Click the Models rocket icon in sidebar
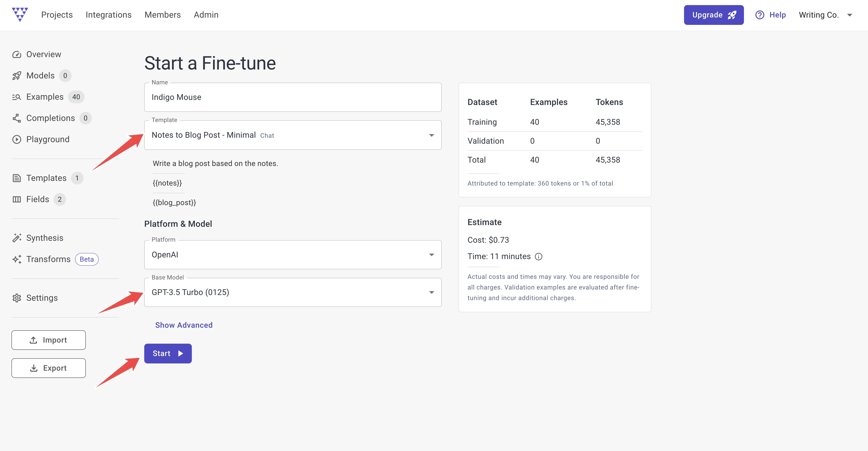This screenshot has width=868, height=451. pos(17,75)
